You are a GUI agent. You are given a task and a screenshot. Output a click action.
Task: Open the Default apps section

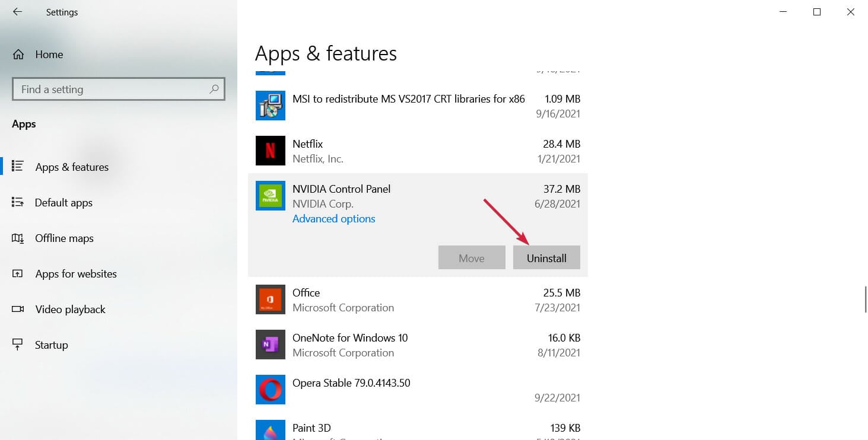(x=63, y=202)
